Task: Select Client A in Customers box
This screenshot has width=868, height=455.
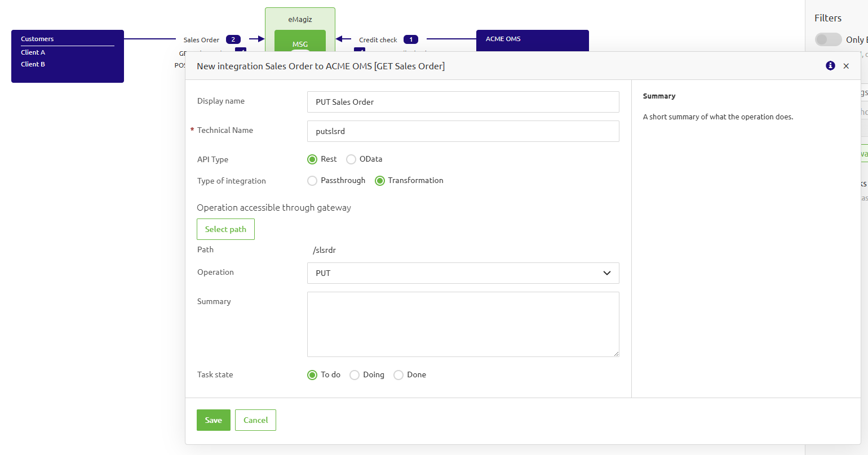Action: tap(33, 52)
